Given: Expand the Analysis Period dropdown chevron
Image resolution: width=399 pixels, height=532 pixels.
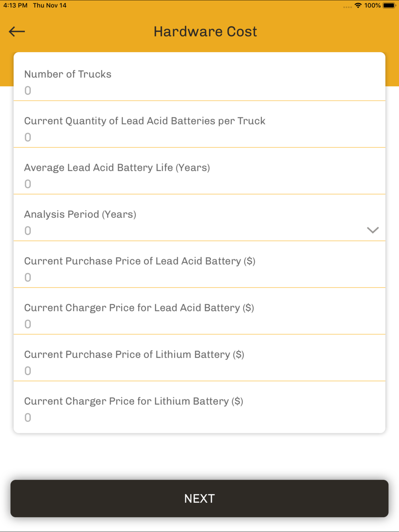Looking at the screenshot, I should [373, 230].
